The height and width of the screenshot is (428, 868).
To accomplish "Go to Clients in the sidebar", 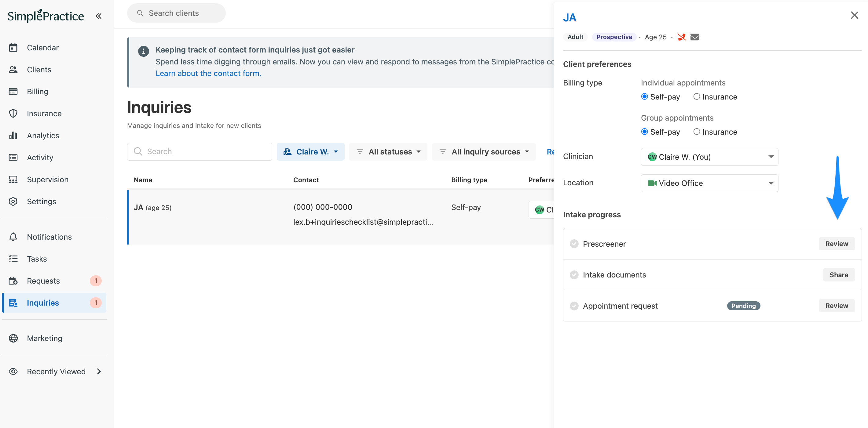I will point(39,69).
